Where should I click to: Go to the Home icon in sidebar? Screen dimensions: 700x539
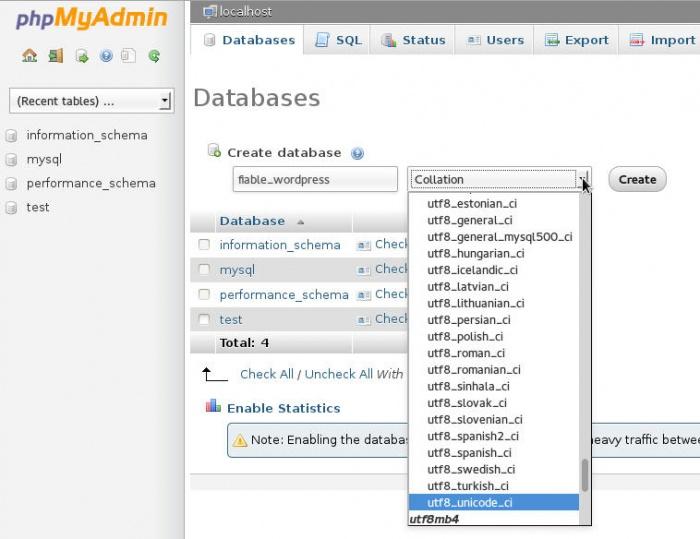(29, 56)
